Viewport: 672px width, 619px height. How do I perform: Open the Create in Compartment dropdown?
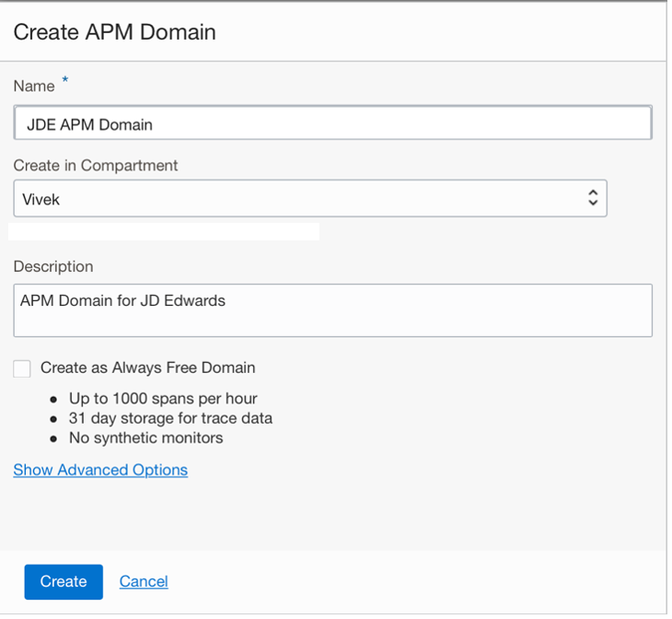coord(309,198)
